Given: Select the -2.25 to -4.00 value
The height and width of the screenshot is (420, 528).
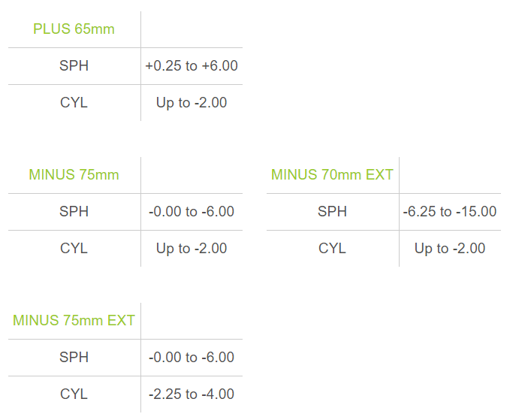Looking at the screenshot, I should 192,394.
